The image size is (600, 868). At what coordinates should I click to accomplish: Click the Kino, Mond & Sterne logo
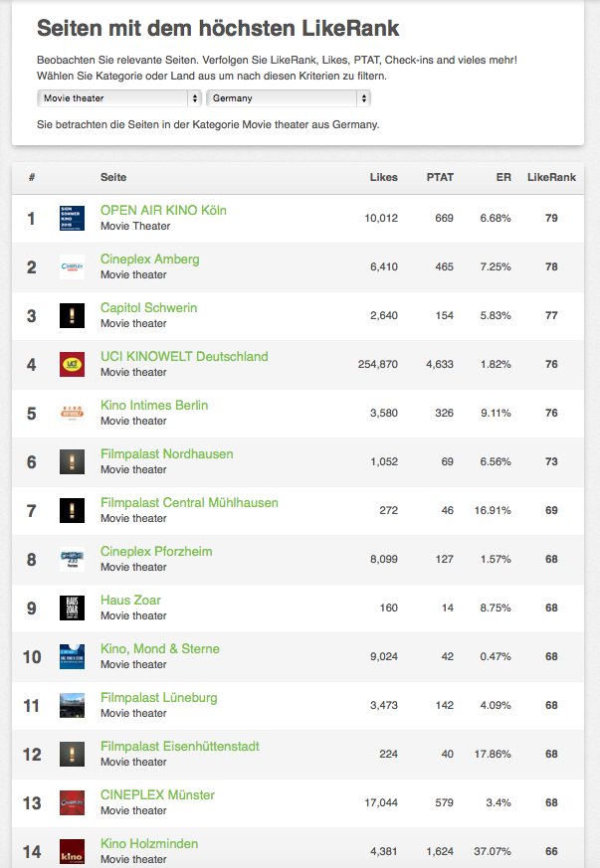(72, 656)
